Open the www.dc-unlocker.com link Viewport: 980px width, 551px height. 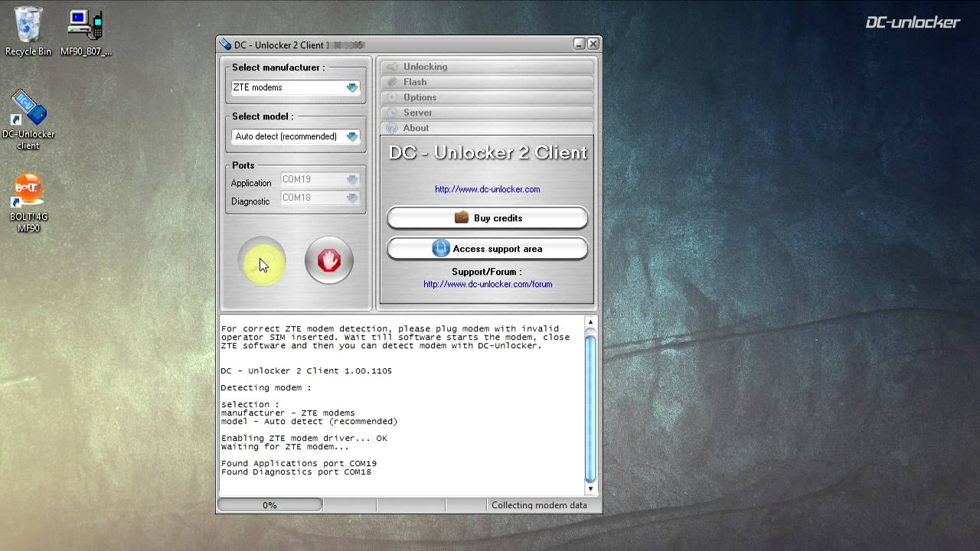pyautogui.click(x=488, y=189)
